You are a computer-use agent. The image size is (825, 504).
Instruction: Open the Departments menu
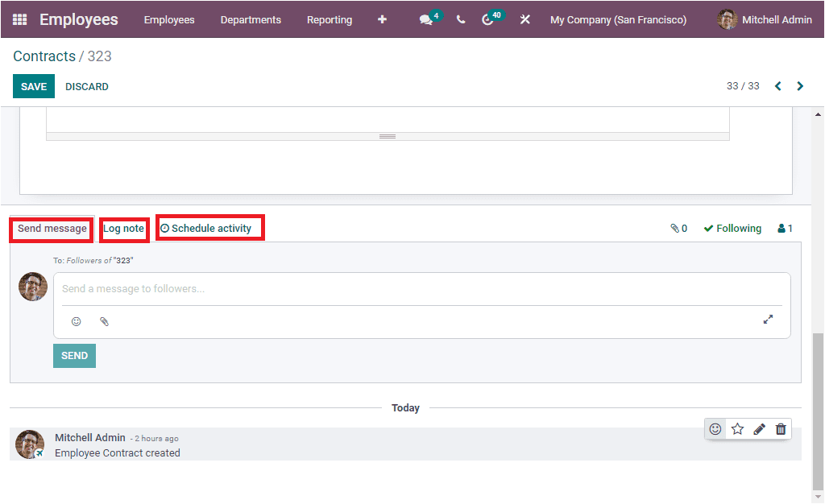(x=251, y=19)
